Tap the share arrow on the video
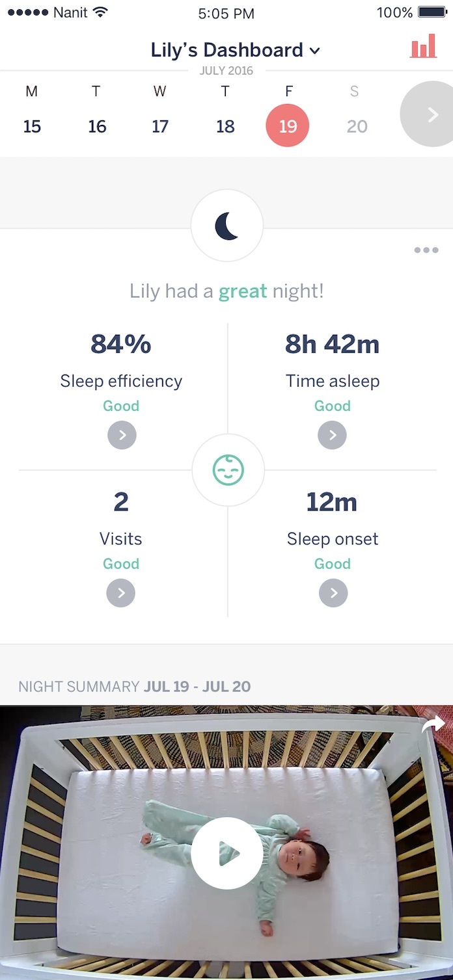 [x=433, y=723]
